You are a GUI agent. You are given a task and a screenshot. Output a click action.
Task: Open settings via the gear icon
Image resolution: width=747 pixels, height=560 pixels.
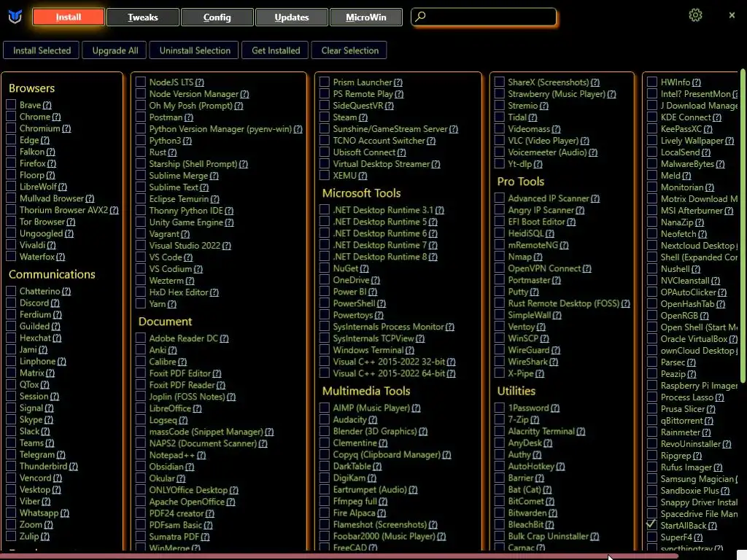tap(695, 15)
